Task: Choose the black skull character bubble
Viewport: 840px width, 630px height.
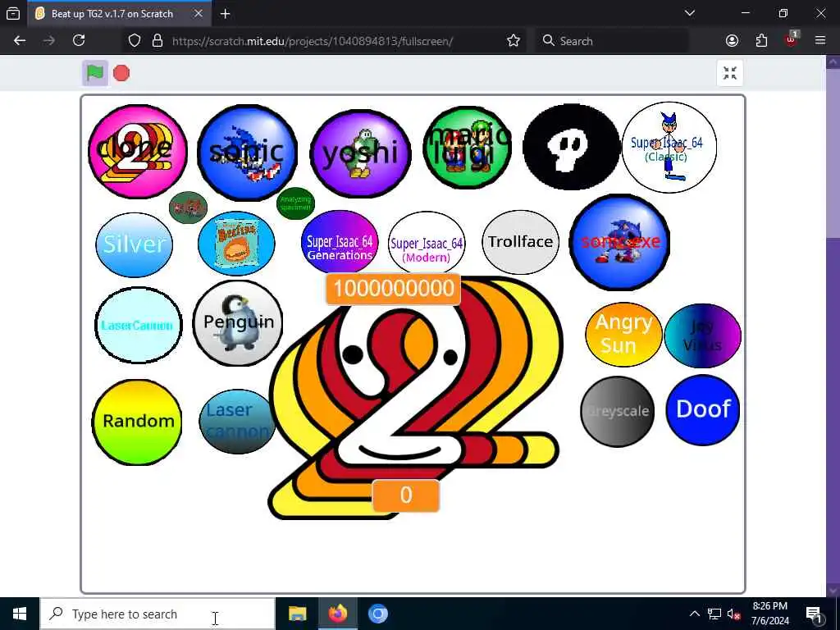Action: coord(571,147)
